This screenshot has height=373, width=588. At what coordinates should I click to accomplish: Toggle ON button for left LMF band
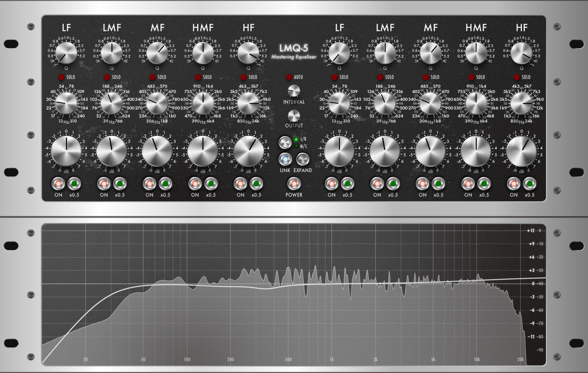pyautogui.click(x=104, y=184)
